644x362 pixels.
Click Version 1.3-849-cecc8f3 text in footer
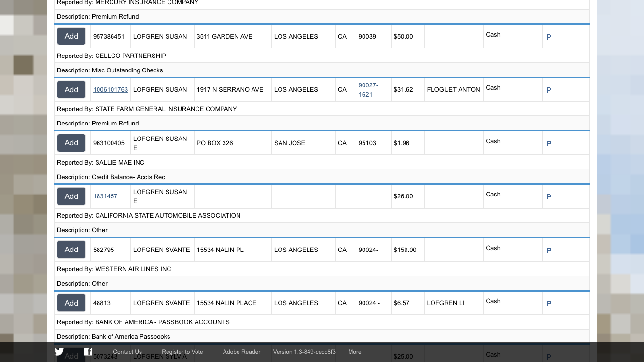click(x=304, y=352)
